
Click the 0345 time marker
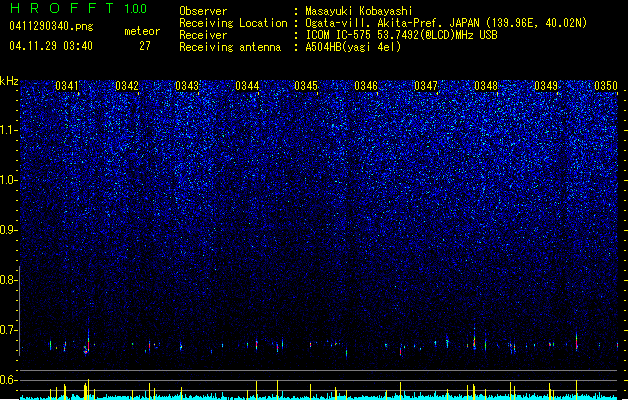pyautogui.click(x=306, y=86)
